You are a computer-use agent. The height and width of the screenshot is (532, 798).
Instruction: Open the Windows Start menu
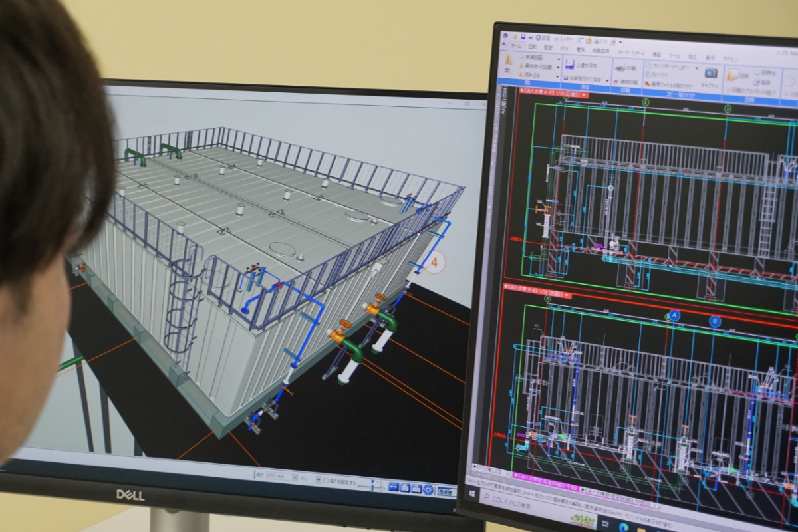472,494
